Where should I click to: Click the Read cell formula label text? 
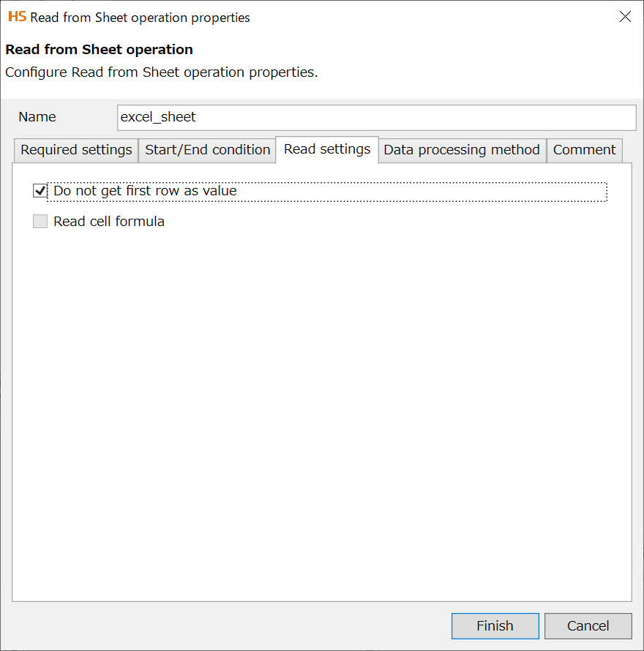tap(109, 222)
